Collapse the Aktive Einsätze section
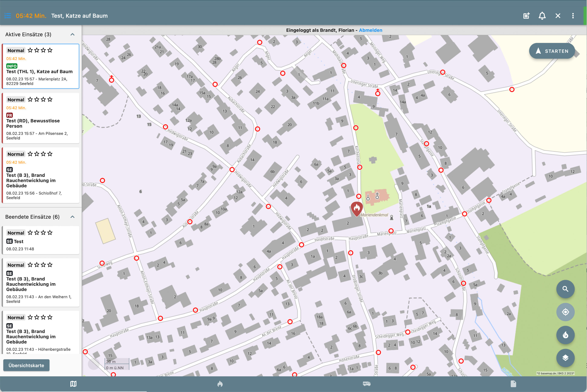This screenshot has width=587, height=392. tap(72, 35)
